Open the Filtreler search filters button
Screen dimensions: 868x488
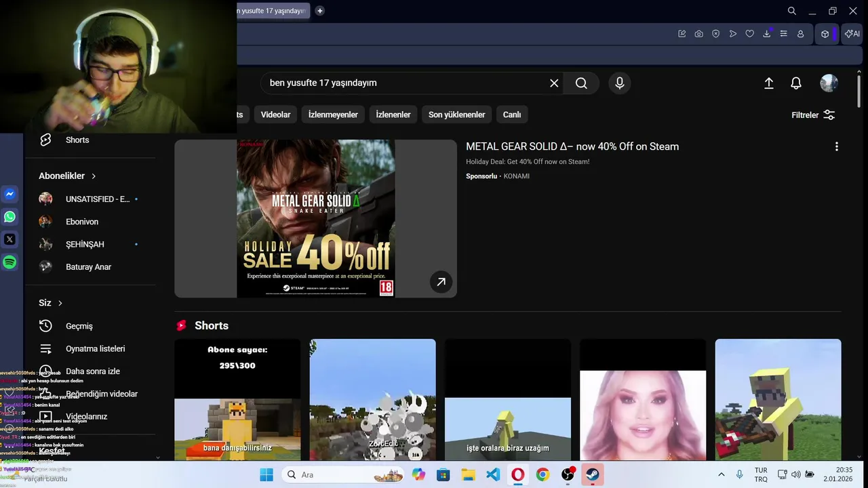tap(813, 115)
